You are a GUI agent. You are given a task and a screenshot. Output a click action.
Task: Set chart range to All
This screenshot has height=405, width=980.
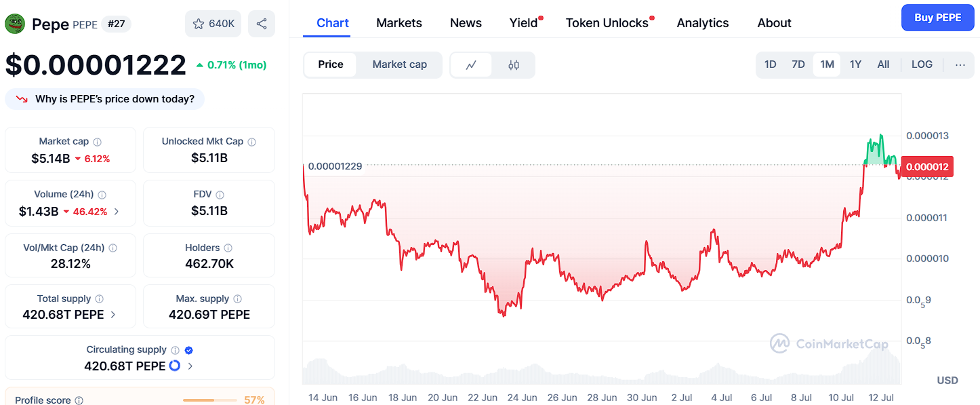pyautogui.click(x=883, y=64)
